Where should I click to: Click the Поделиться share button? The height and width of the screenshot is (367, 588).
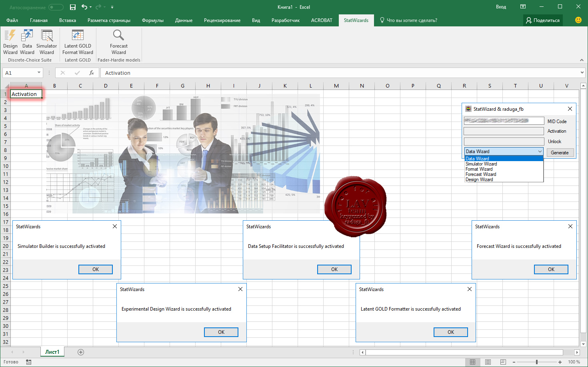543,20
